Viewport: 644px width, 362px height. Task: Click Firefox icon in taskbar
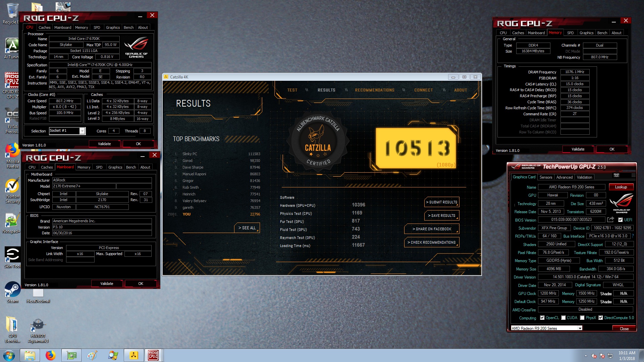[50, 355]
